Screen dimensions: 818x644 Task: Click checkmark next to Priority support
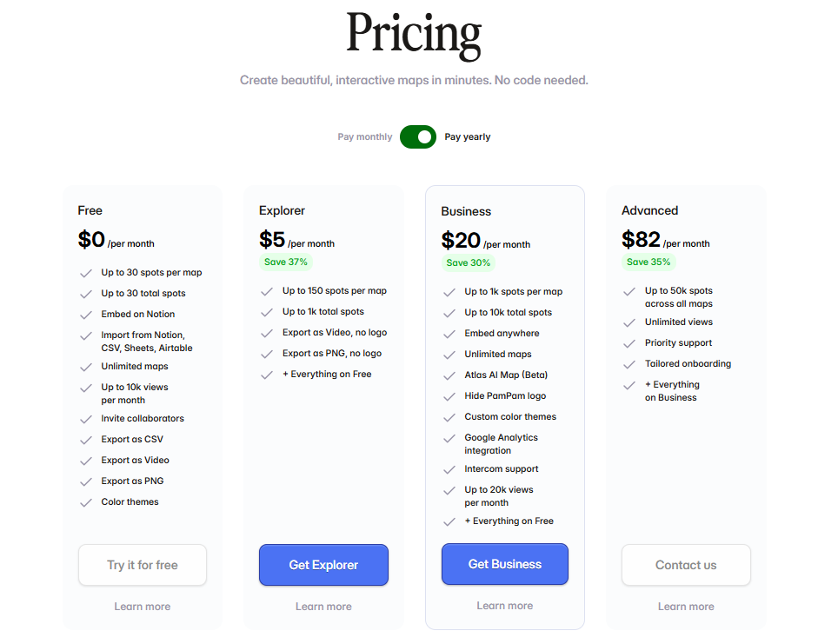click(629, 343)
